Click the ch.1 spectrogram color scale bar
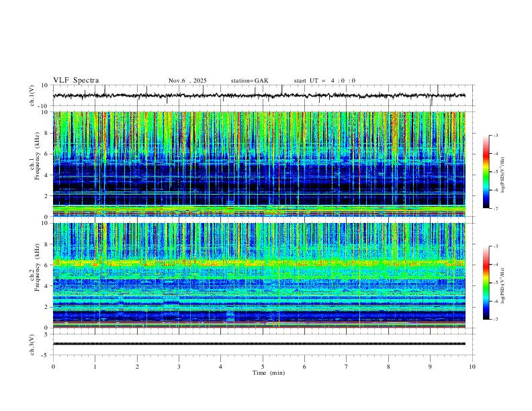 [x=486, y=172]
